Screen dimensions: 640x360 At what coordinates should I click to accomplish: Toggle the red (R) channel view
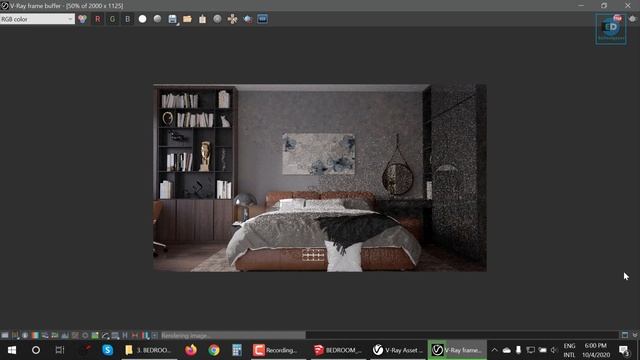click(98, 19)
